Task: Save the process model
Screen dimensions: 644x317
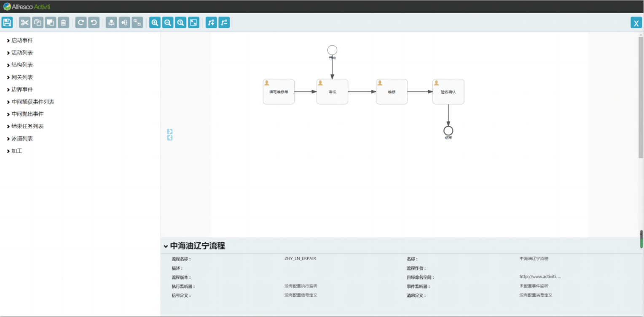Action: coord(7,23)
